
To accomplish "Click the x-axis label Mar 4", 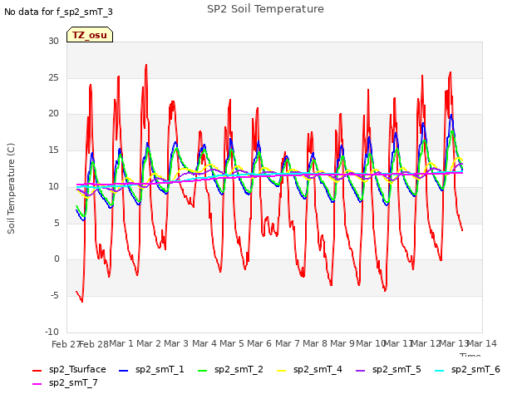I will coord(204,343).
